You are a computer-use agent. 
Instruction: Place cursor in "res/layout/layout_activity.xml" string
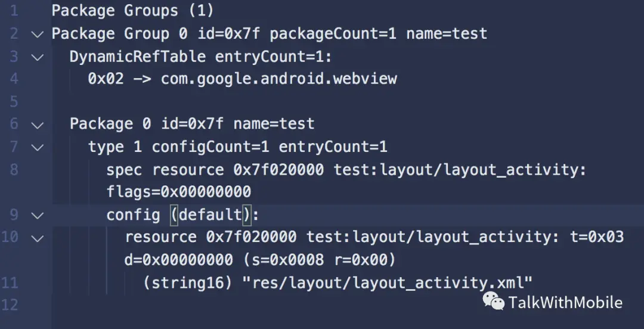point(388,283)
